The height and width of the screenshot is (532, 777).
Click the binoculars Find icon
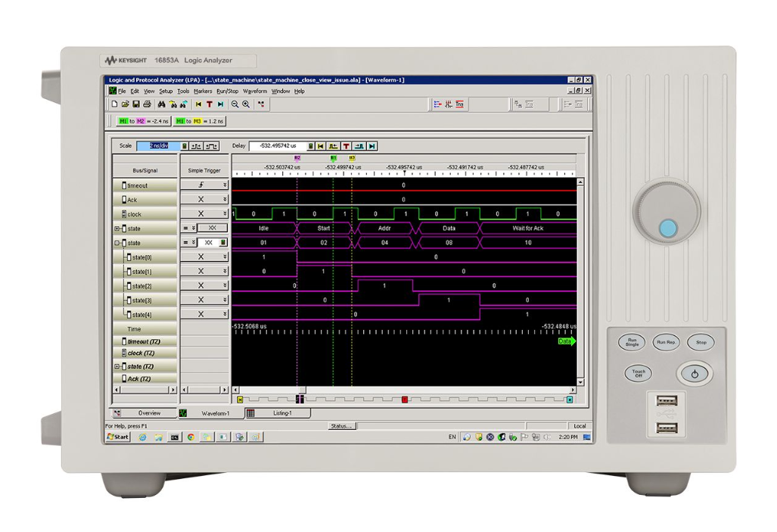[x=162, y=104]
